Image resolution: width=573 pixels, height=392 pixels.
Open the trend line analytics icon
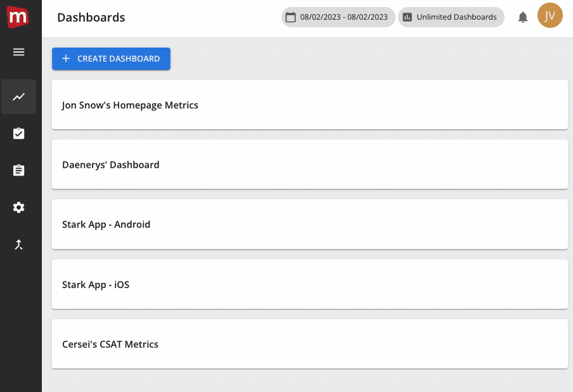tap(19, 97)
